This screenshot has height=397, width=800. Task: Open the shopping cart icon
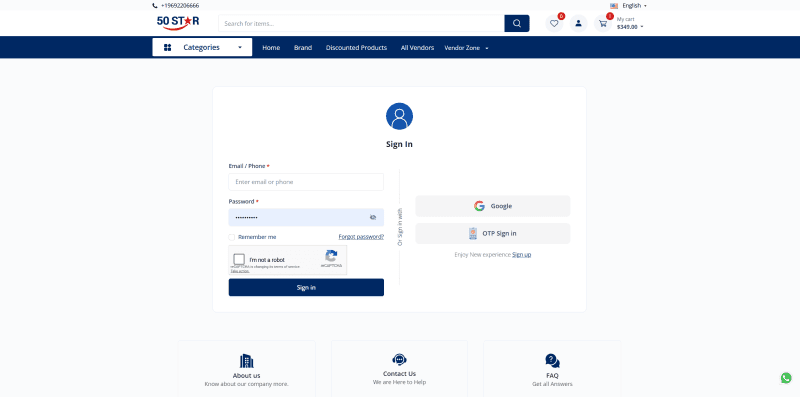(x=603, y=23)
